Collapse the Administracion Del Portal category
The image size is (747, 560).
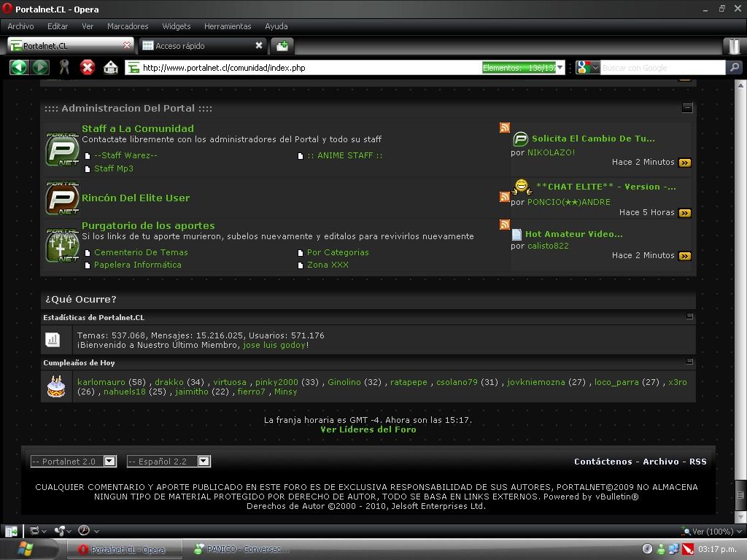[687, 108]
